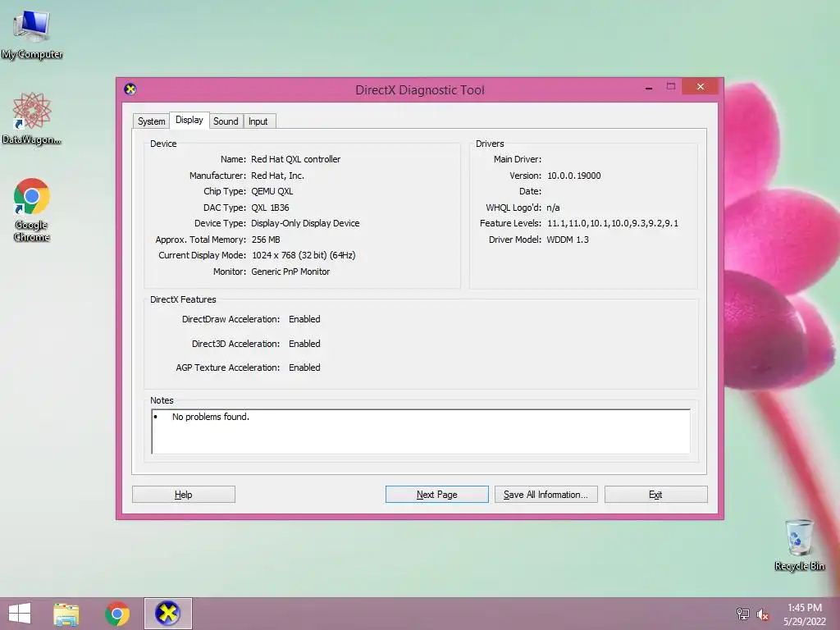Click the DirectX title bar icon
The image size is (840, 630).
130,89
